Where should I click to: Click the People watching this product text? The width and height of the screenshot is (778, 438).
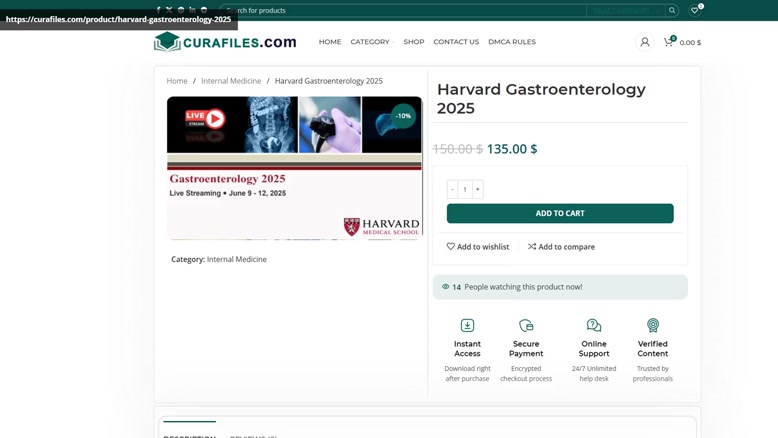tap(523, 287)
